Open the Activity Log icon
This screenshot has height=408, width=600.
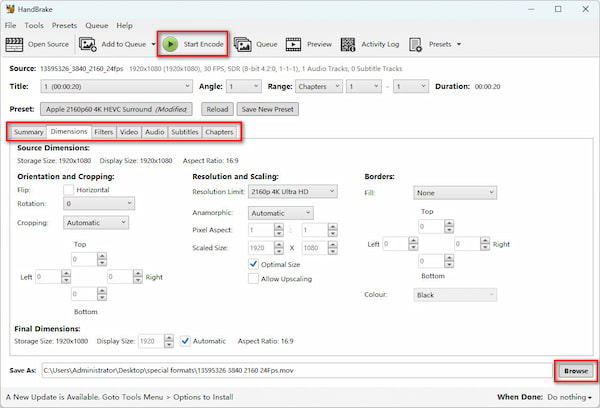pos(348,44)
